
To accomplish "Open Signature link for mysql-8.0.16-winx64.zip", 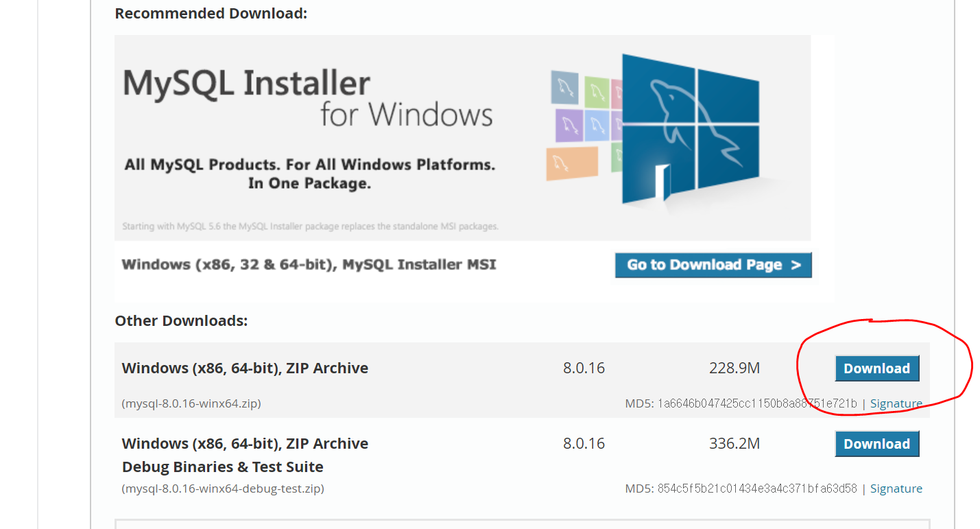I will (896, 403).
